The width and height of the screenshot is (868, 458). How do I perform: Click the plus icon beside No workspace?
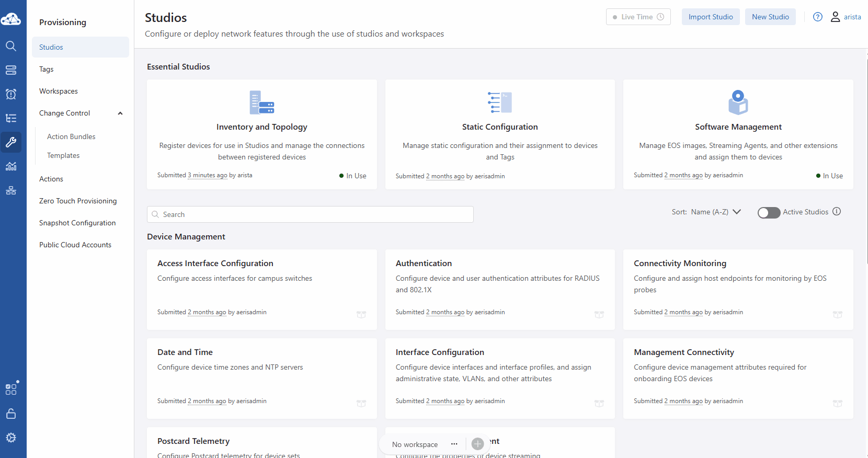(477, 444)
